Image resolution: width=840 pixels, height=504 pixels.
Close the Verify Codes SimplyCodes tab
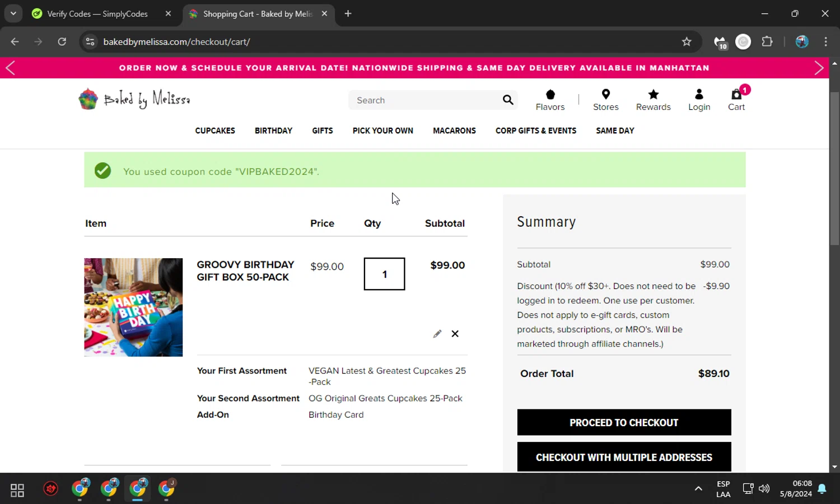[168, 13]
